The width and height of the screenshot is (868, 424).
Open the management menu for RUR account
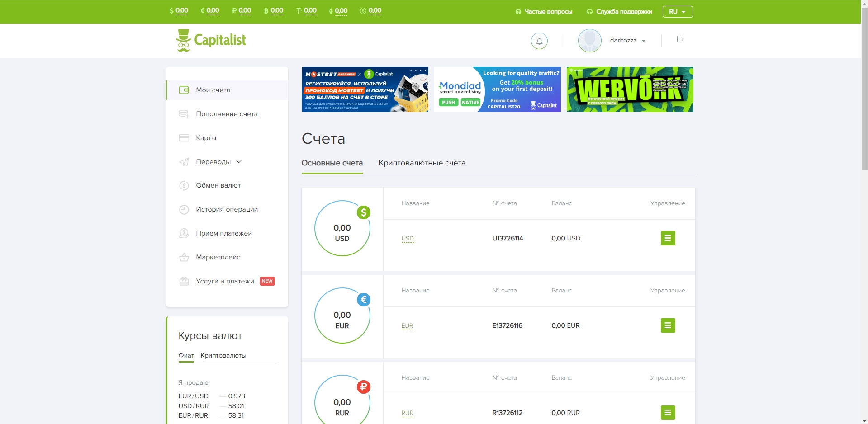pyautogui.click(x=668, y=413)
